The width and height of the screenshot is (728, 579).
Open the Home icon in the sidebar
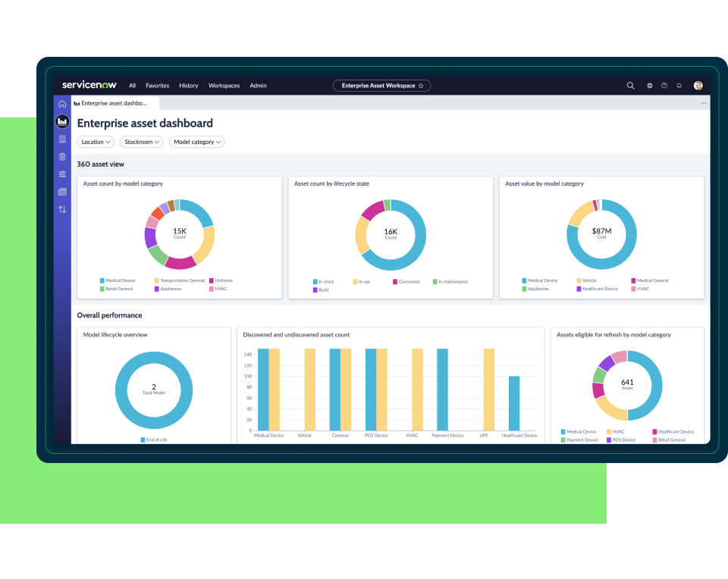[62, 105]
